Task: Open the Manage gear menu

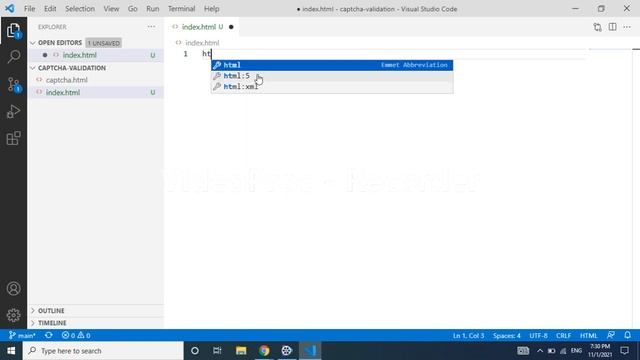Action: click(13, 315)
